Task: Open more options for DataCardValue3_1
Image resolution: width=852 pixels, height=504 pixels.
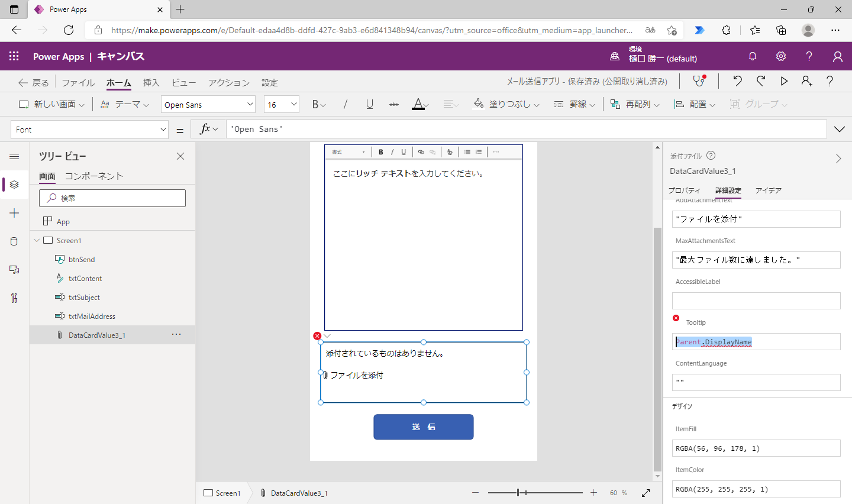Action: [x=176, y=335]
